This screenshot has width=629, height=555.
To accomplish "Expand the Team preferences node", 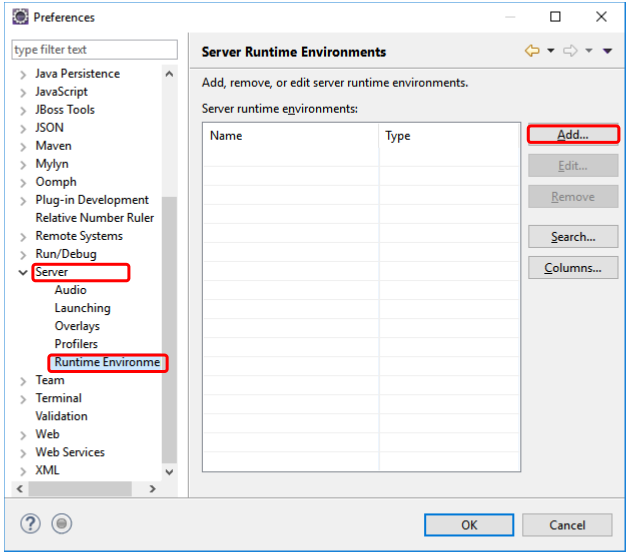I will pos(23,381).
